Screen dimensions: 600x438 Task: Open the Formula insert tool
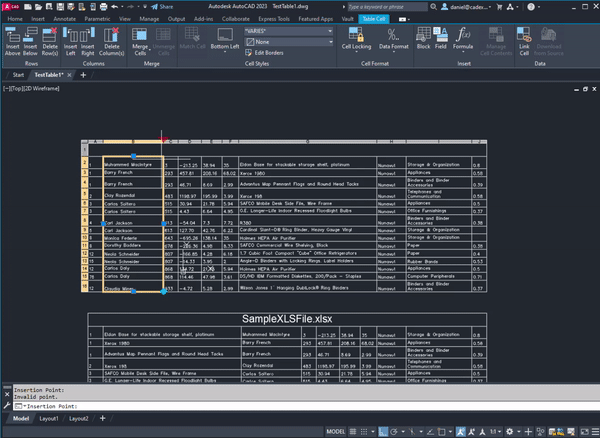point(463,35)
